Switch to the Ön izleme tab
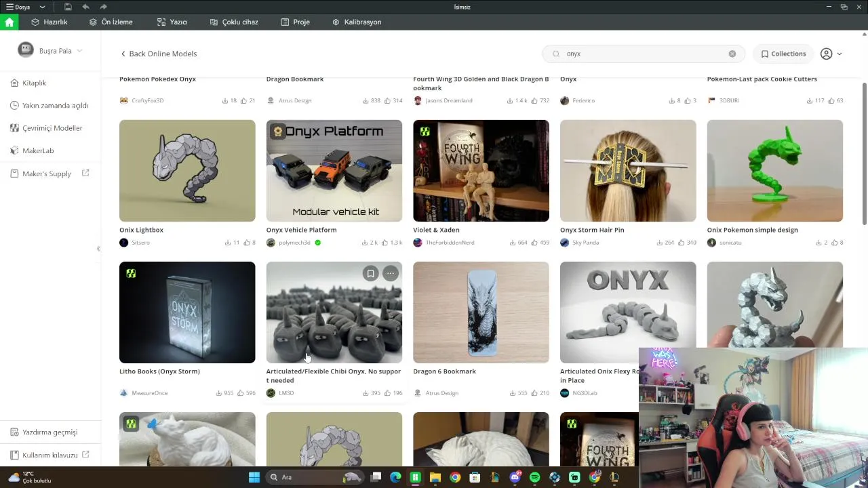The width and height of the screenshot is (868, 488). pos(111,22)
